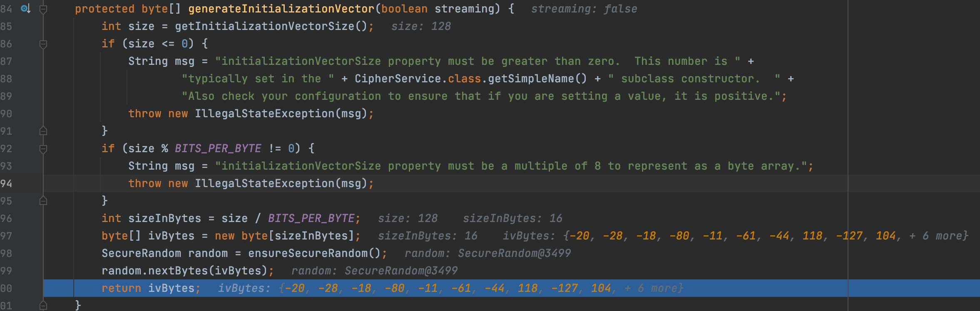The image size is (980, 311).
Task: Click line number 87 in the gutter
Action: [x=6, y=61]
